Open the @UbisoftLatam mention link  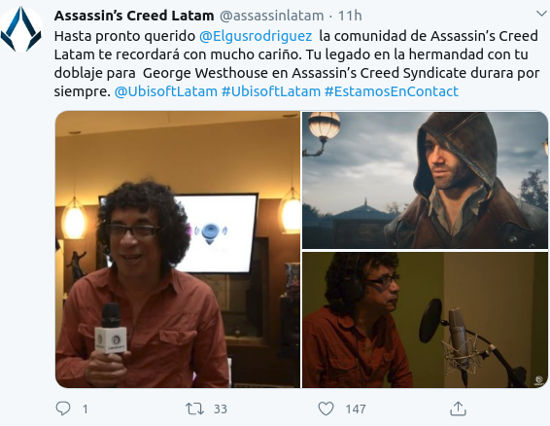pos(166,91)
